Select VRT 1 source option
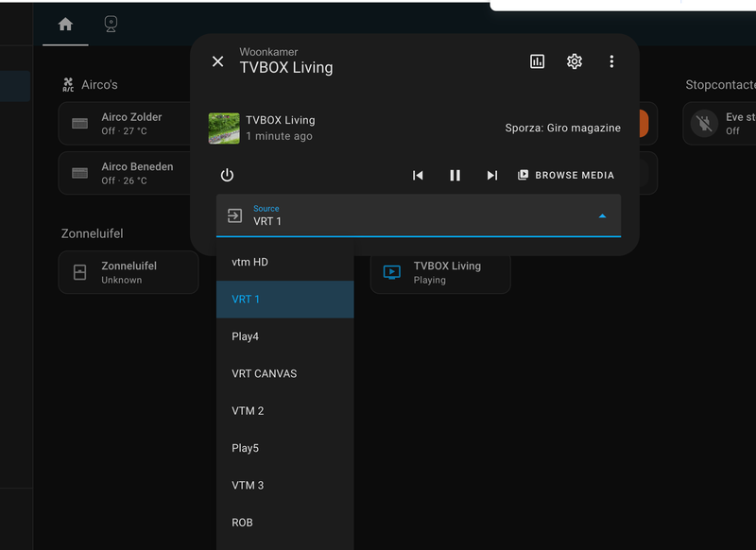Viewport: 756px width, 550px height. 285,300
